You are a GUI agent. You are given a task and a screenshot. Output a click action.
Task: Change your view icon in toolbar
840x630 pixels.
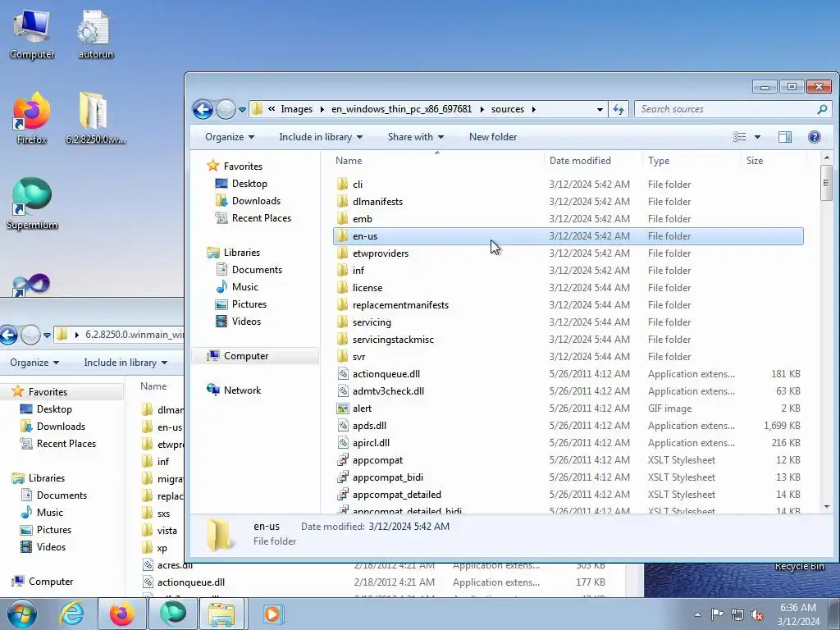739,137
